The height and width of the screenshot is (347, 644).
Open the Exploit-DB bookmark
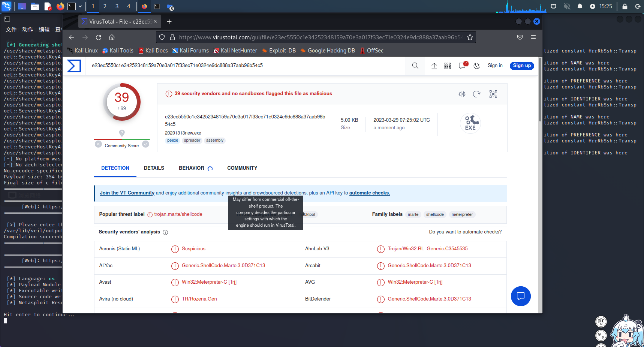(x=279, y=51)
